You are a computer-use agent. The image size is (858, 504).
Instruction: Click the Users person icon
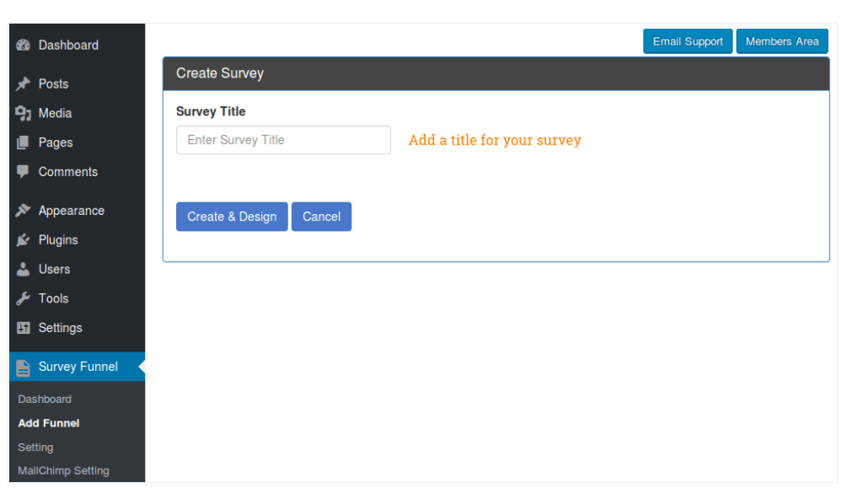(23, 269)
